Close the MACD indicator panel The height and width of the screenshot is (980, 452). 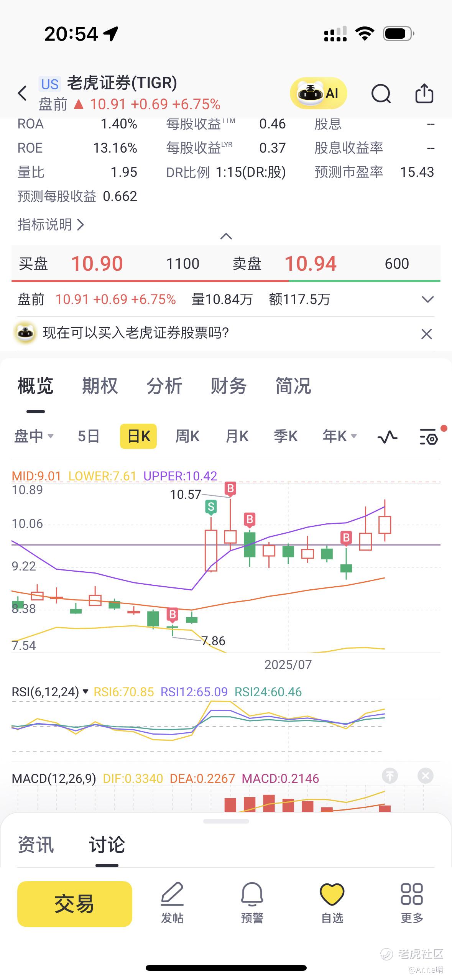point(425,776)
